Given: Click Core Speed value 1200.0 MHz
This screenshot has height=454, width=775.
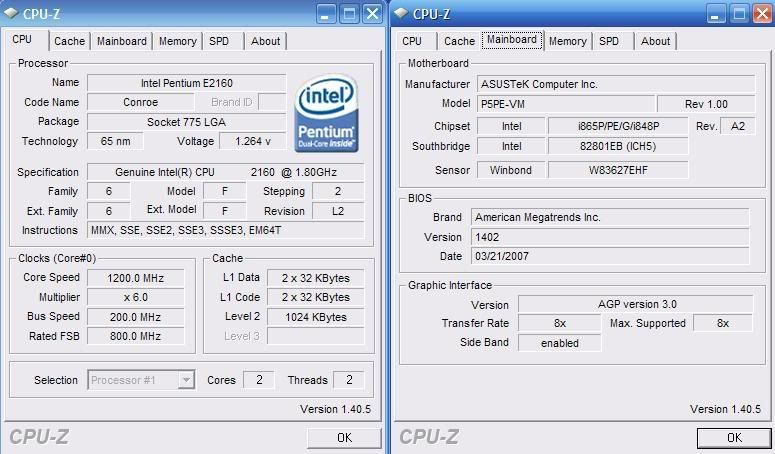Looking at the screenshot, I should 135,278.
